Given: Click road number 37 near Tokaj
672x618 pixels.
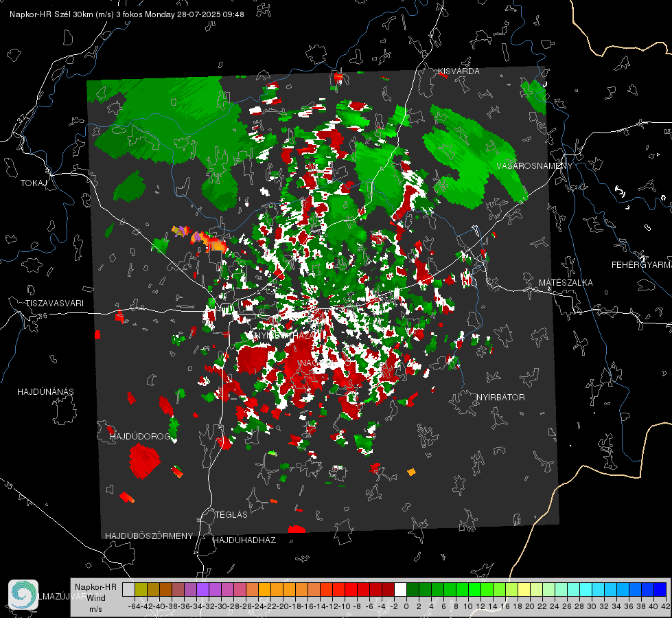Looking at the screenshot, I should coord(22,117).
